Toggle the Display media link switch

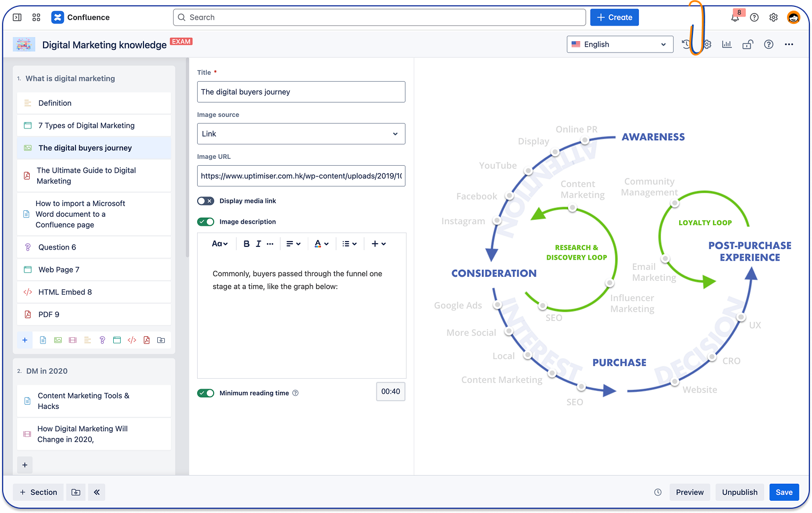(x=206, y=201)
